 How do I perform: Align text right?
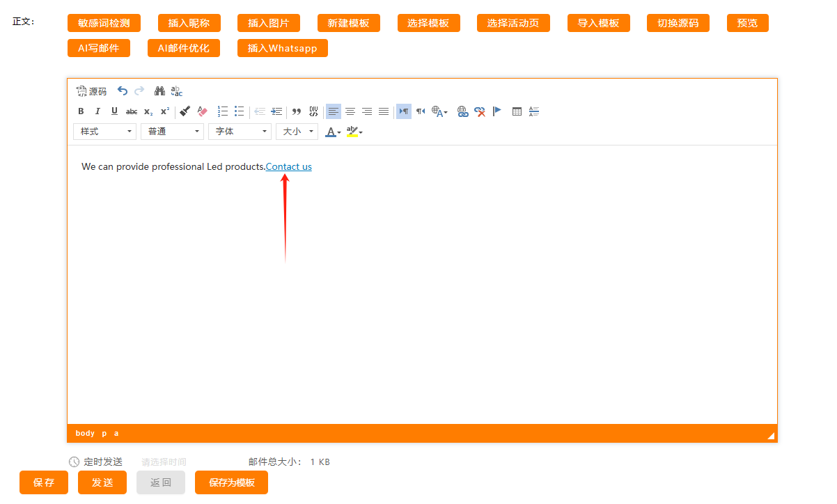[x=367, y=111]
